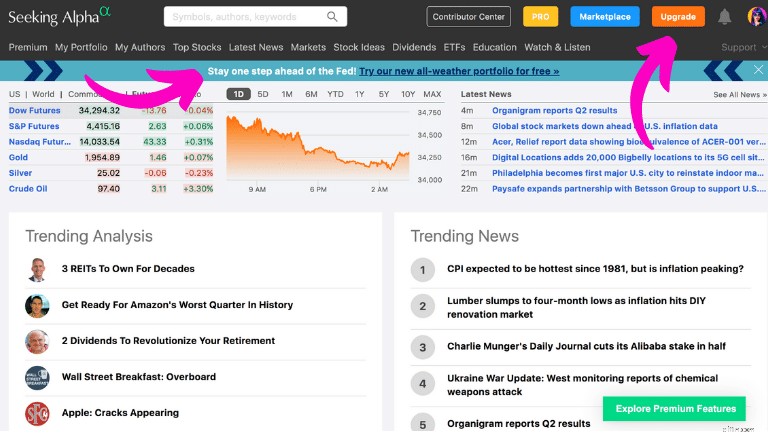Open the Contributor Center
The height and width of the screenshot is (435, 768).
(x=468, y=17)
